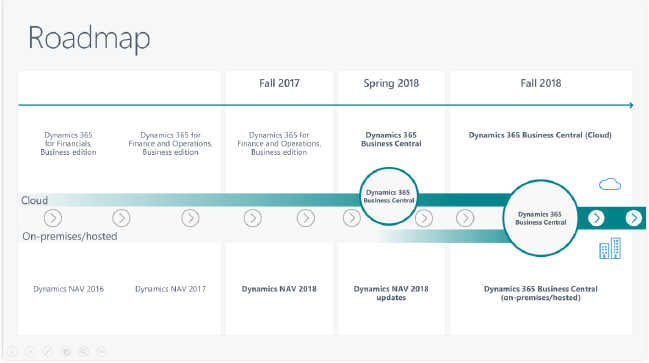
Task: Click the Dynamics NAV 2018 updates label
Action: click(x=391, y=293)
